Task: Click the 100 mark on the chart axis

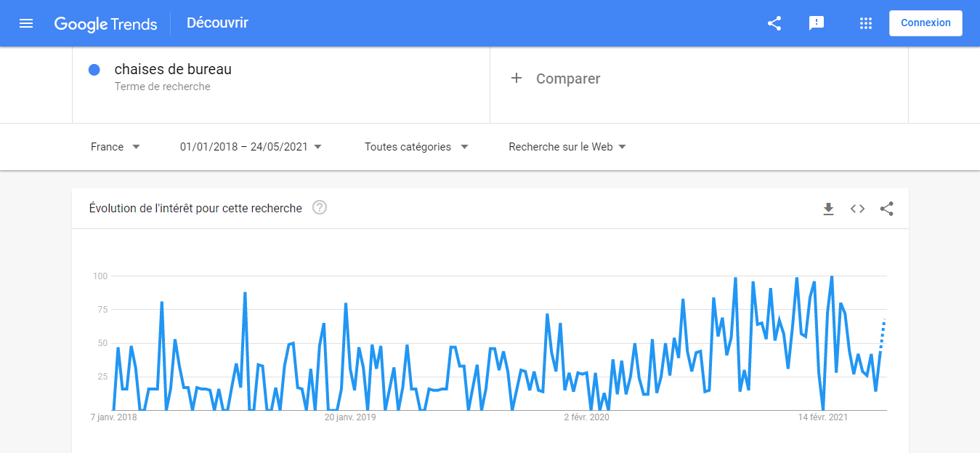Action: coord(100,276)
